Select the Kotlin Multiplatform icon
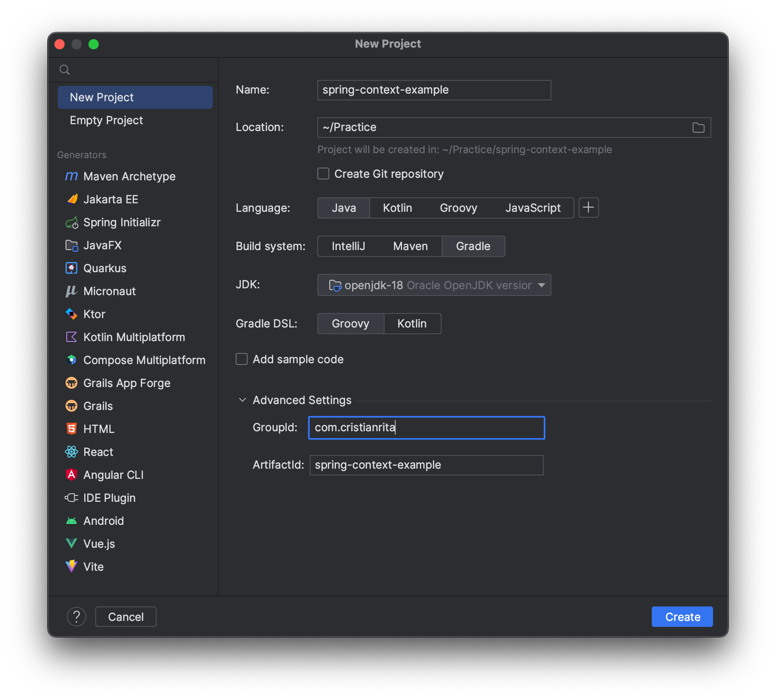 point(71,337)
